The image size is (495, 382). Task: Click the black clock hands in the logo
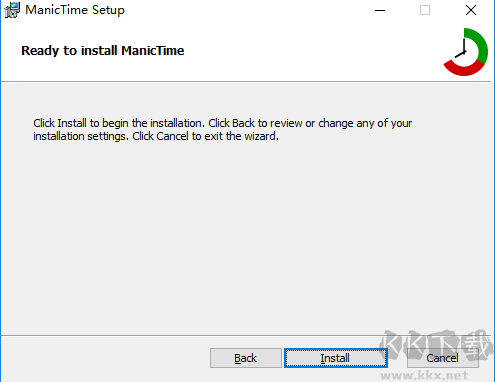pyautogui.click(x=462, y=50)
